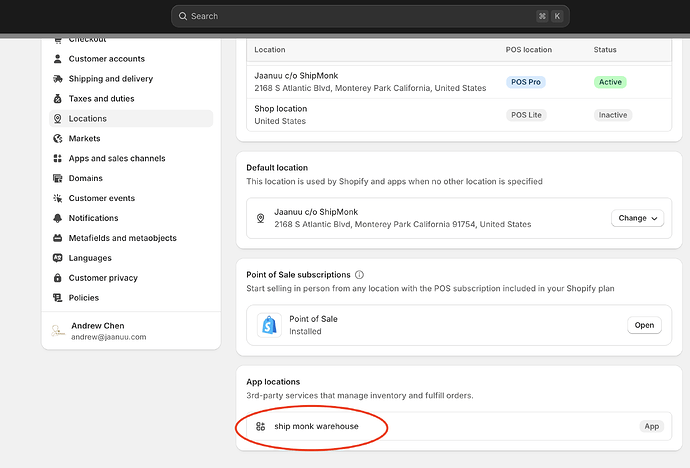This screenshot has width=690, height=468.
Task: Click the Markets globe icon
Action: pos(58,139)
